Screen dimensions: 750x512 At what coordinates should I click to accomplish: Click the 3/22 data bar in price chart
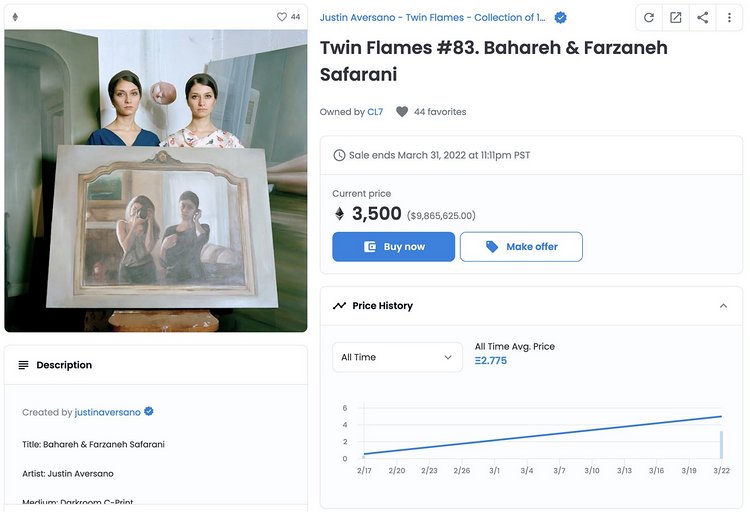click(721, 445)
